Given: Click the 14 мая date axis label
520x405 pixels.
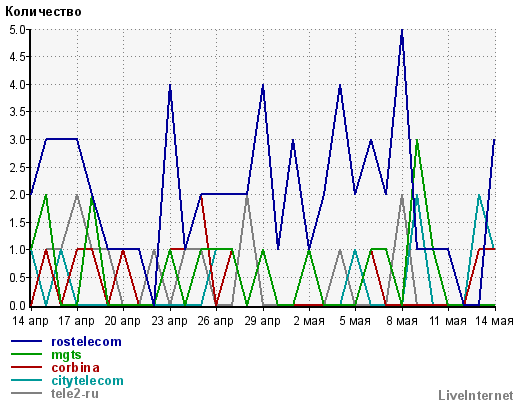Looking at the screenshot, I should tap(494, 321).
